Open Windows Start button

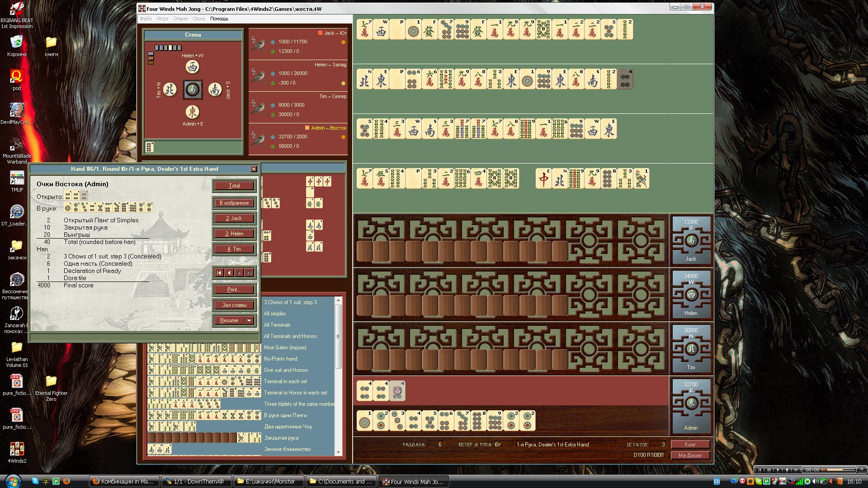click(12, 481)
